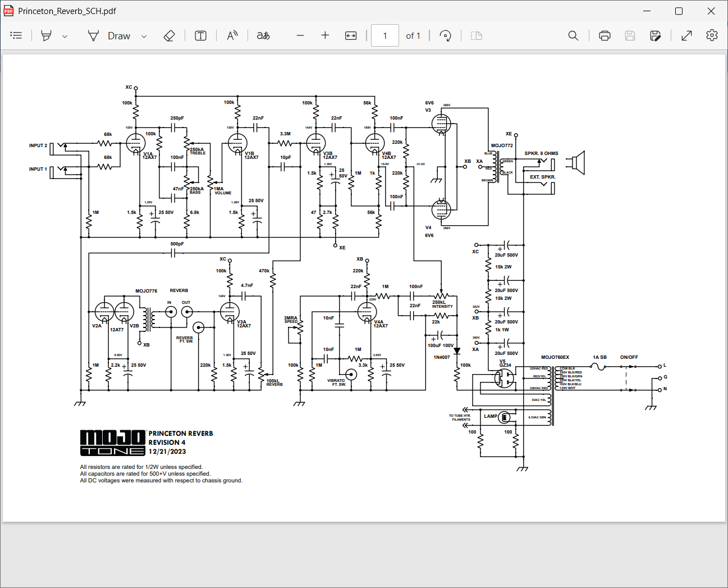Add a text box annotation
728x588 pixels.
pyautogui.click(x=200, y=35)
